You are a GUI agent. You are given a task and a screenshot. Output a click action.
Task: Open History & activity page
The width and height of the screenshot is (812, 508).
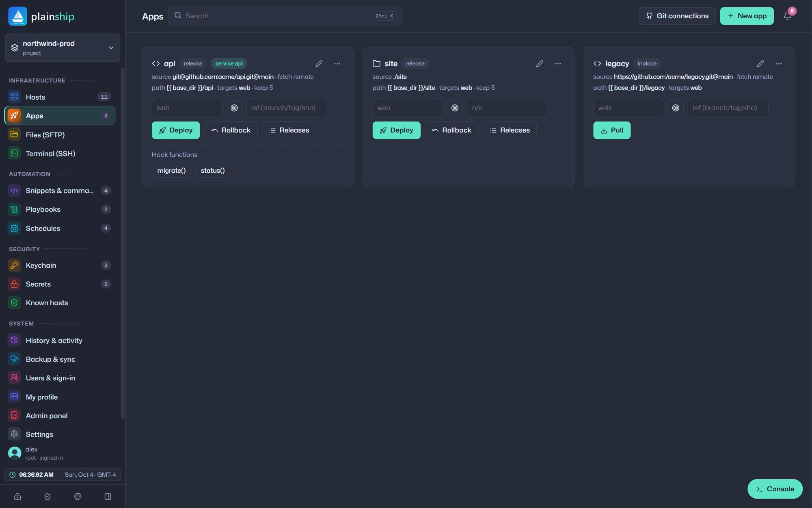click(60, 341)
